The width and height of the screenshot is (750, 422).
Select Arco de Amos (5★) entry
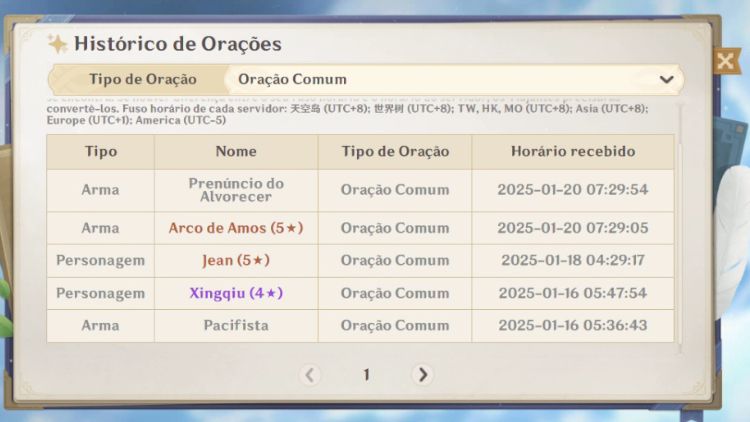pos(236,228)
